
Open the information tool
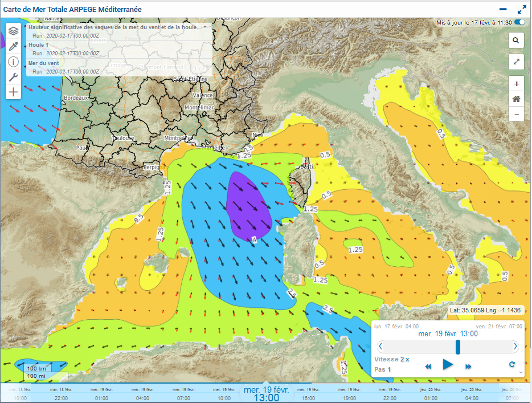(x=13, y=62)
